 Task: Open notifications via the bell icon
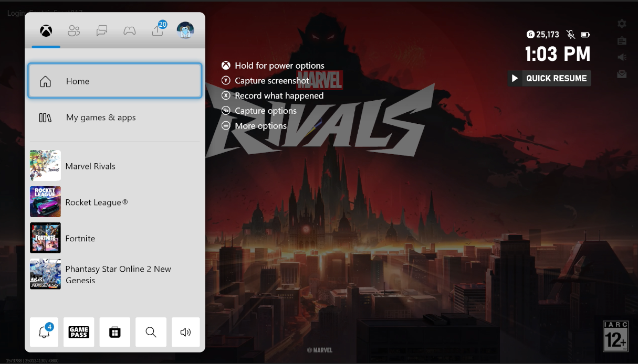[x=44, y=331]
